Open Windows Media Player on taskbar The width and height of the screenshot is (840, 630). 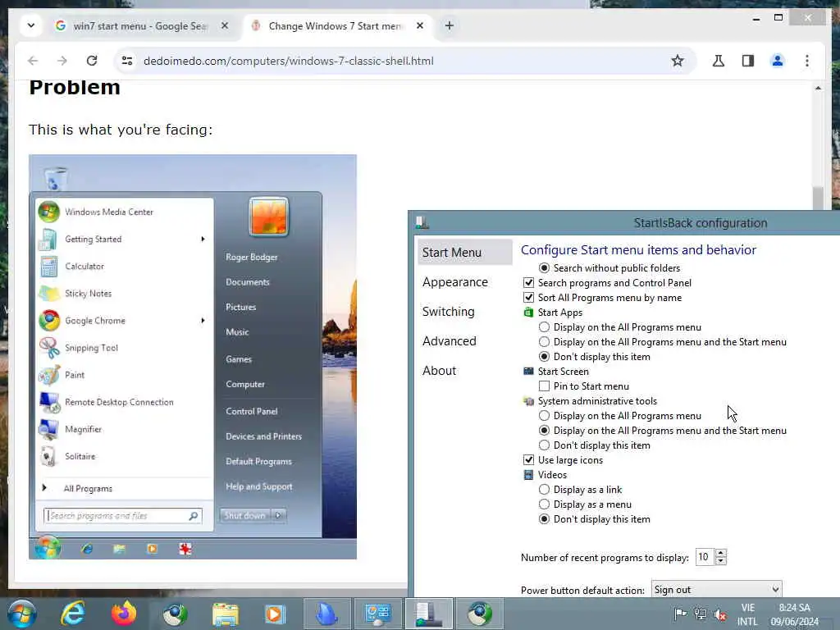[x=276, y=614]
